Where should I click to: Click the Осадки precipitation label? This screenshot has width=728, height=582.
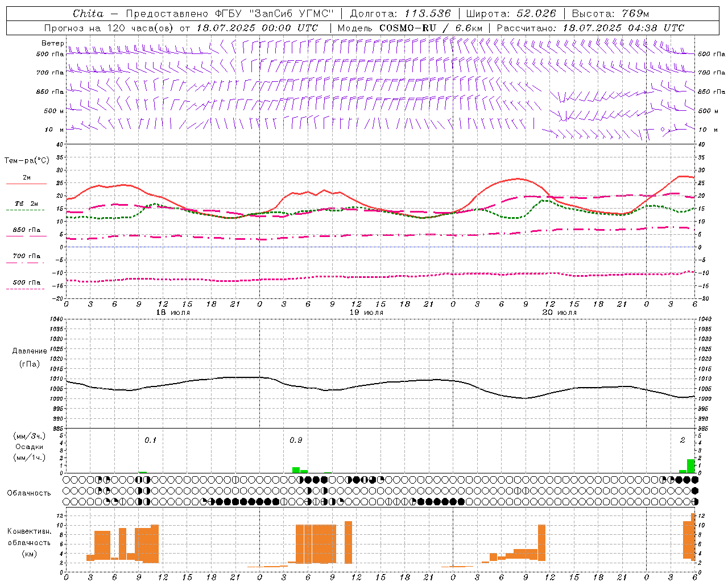(30, 447)
